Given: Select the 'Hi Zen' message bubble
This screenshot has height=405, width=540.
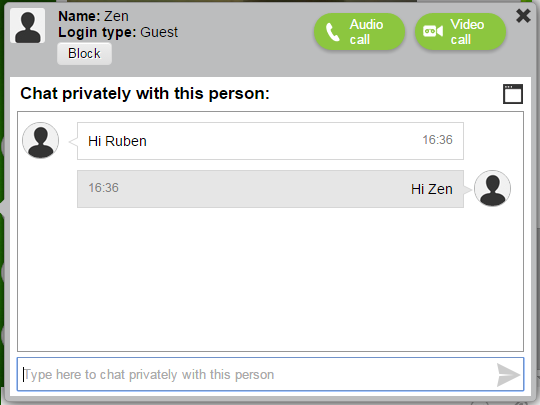Looking at the screenshot, I should point(270,189).
